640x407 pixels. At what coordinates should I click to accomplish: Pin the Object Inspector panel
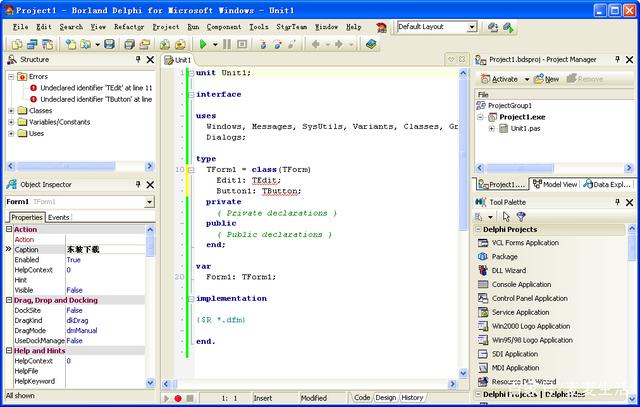pyautogui.click(x=138, y=185)
